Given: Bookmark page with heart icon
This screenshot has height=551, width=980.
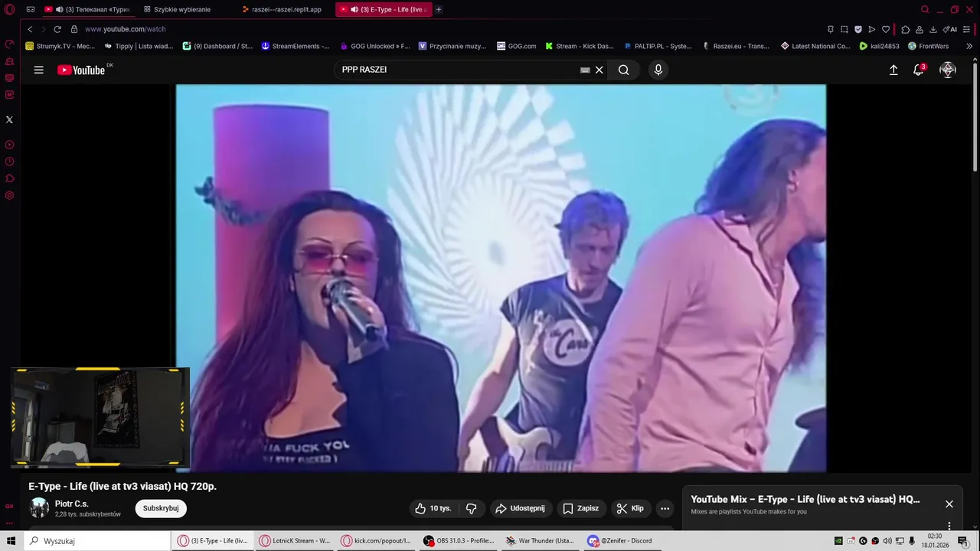Looking at the screenshot, I should pos(886,29).
